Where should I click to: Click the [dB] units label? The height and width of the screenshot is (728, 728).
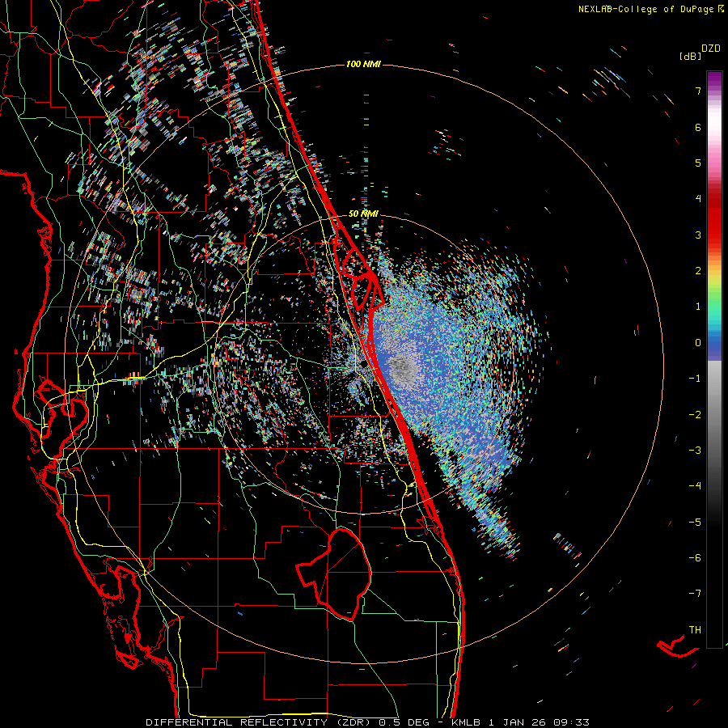(x=690, y=56)
